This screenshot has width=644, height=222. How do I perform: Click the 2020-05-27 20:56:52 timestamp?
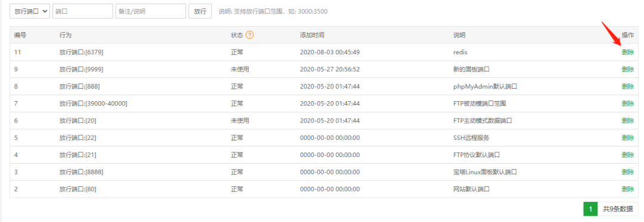[x=330, y=69]
